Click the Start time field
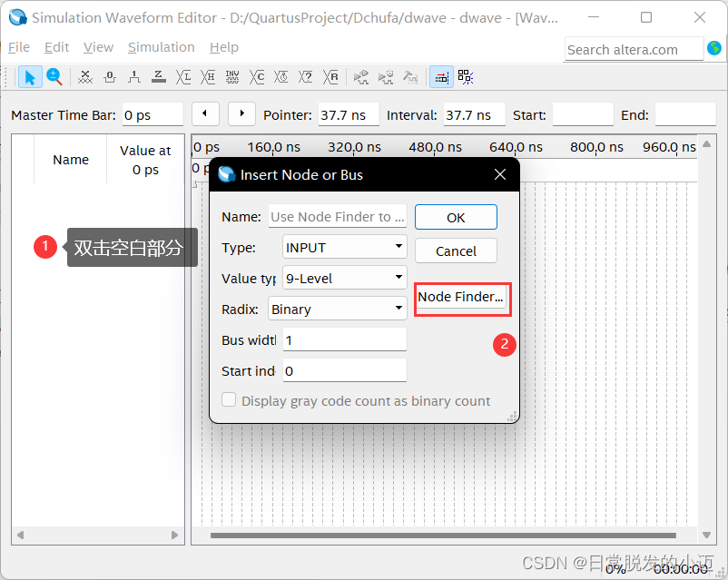 pos(583,114)
